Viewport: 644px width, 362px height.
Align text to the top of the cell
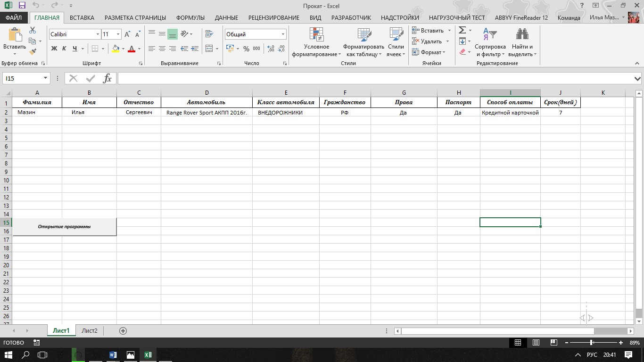pos(152,34)
